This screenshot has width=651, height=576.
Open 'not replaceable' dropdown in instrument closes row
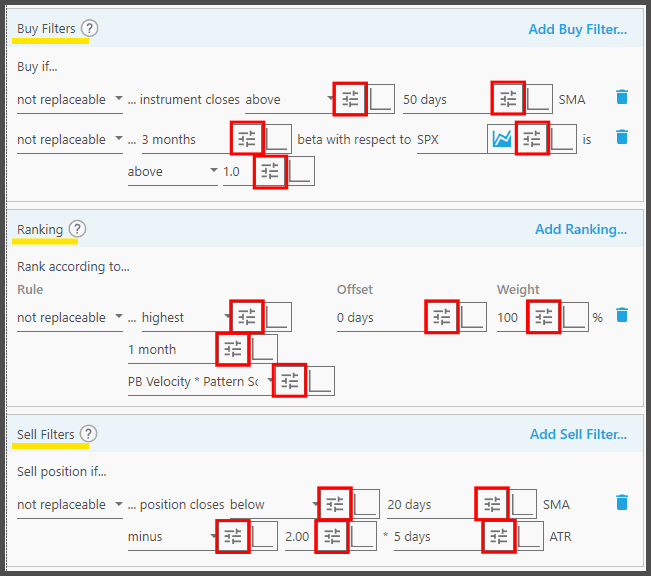[x=70, y=100]
